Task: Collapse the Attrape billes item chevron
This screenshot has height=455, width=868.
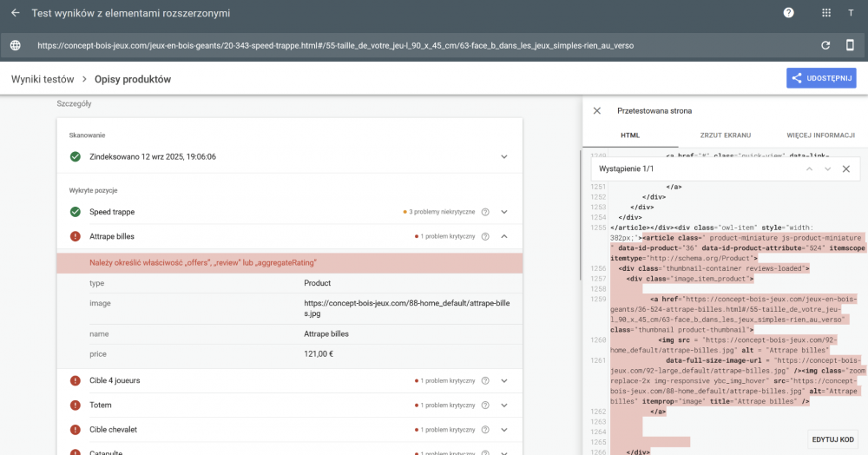Action: click(504, 236)
